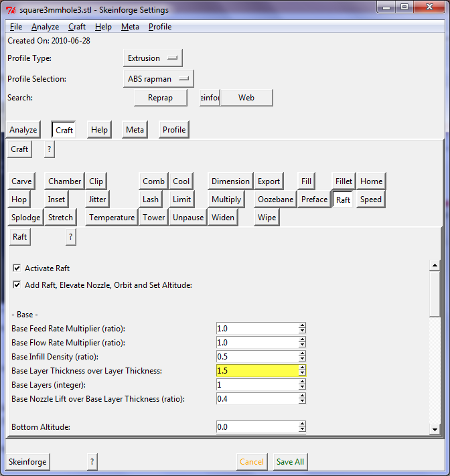
Task: Open the Profile Type Extrusion dropdown
Action: click(153, 58)
